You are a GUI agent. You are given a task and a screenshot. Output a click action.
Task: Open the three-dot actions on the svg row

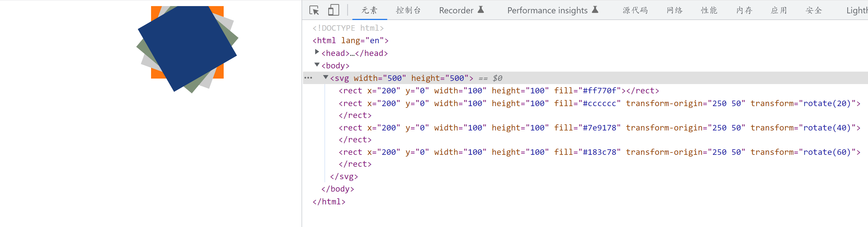coord(308,78)
